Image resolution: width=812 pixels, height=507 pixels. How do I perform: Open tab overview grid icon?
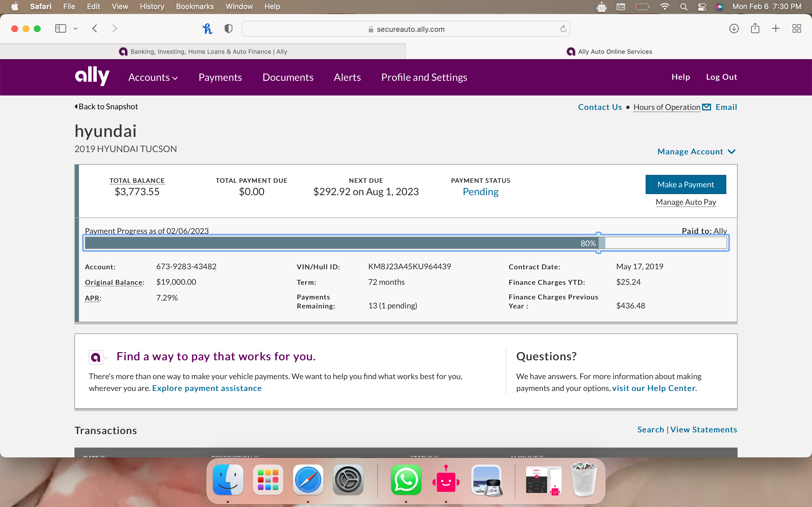[x=796, y=29]
